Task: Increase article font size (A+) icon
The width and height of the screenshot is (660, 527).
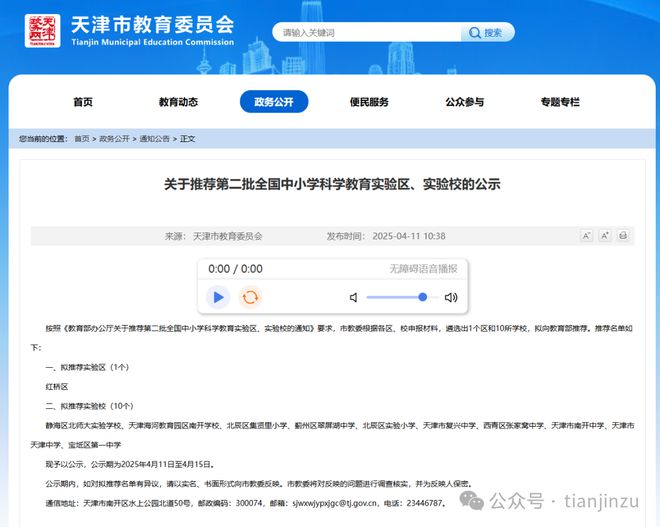Action: tap(605, 235)
